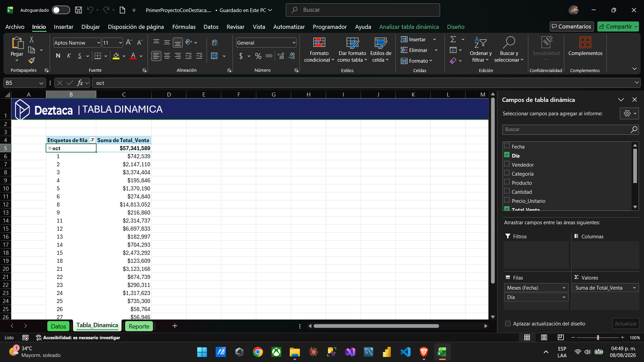Switch to Page Layout view icon
Viewport: 644px width, 362px height.
click(544, 338)
